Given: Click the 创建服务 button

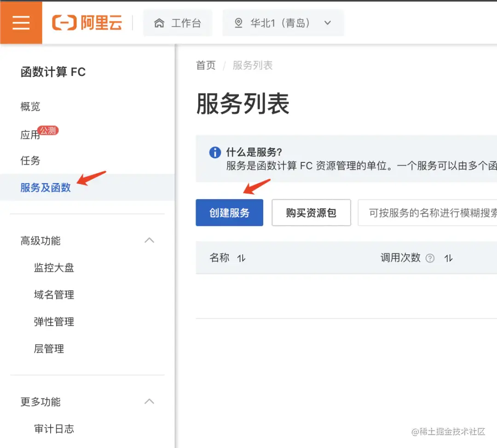Looking at the screenshot, I should coord(230,213).
